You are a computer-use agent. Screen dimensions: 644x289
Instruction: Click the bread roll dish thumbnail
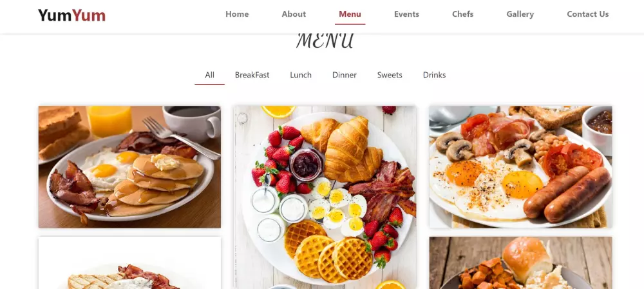(520, 263)
